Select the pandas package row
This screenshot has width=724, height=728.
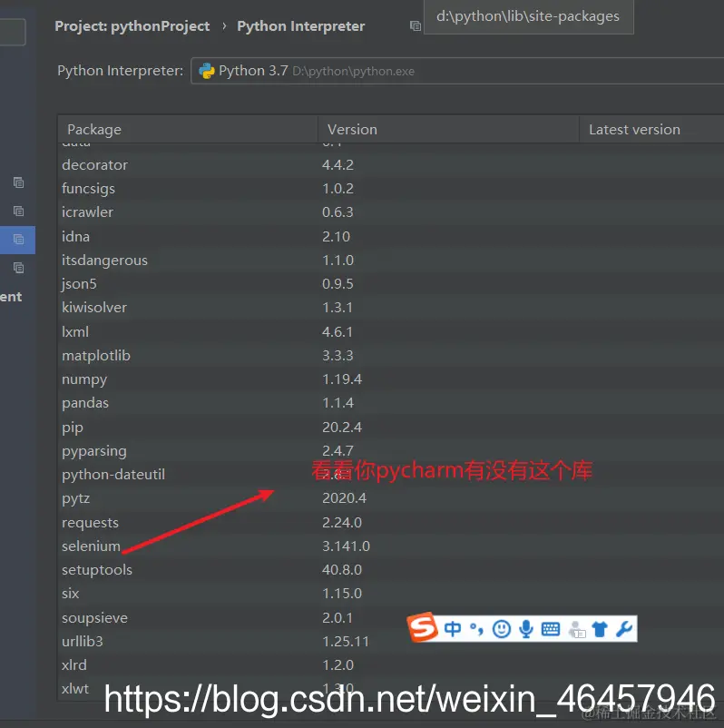[391, 402]
